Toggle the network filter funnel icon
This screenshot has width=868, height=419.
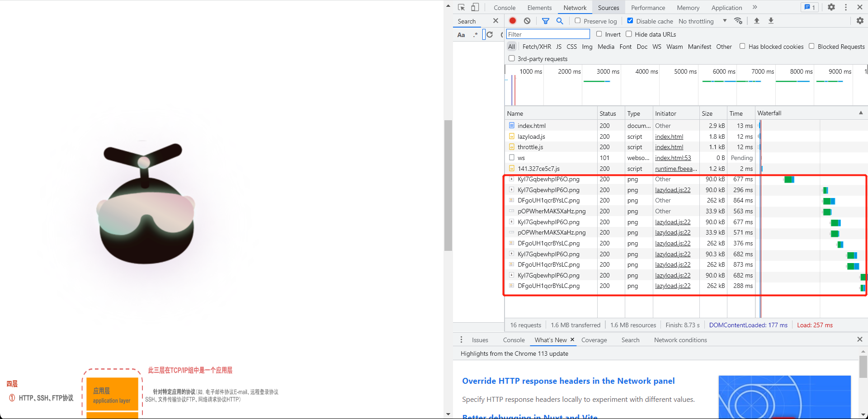pyautogui.click(x=546, y=21)
